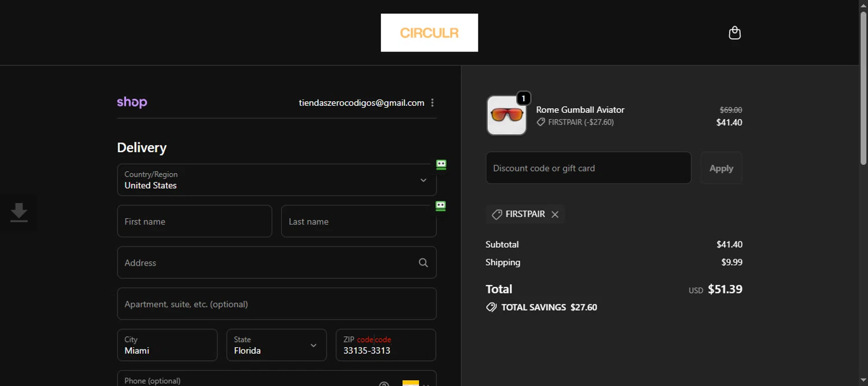Click the ZIP code field

[x=386, y=345]
